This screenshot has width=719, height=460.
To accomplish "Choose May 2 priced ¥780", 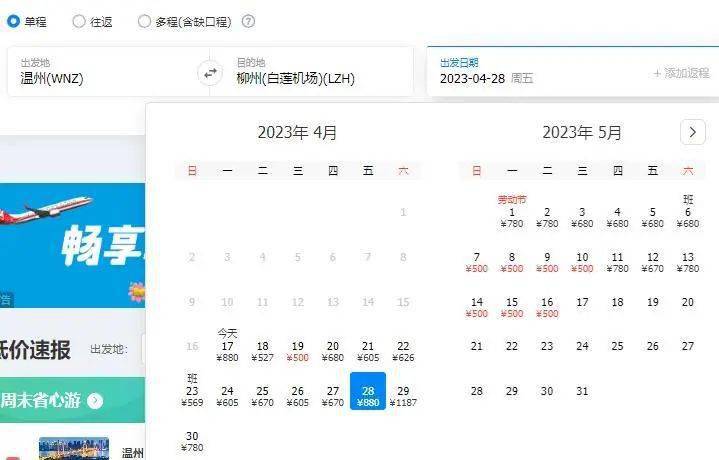I will [x=547, y=217].
